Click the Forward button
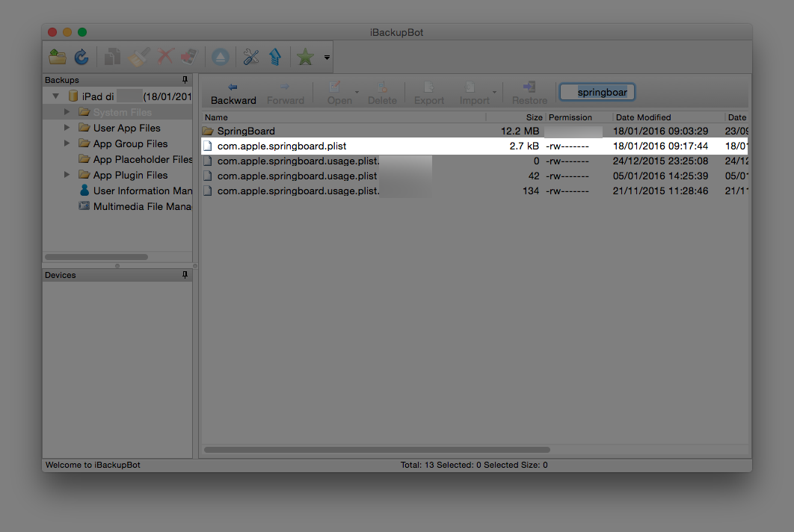 pyautogui.click(x=286, y=93)
